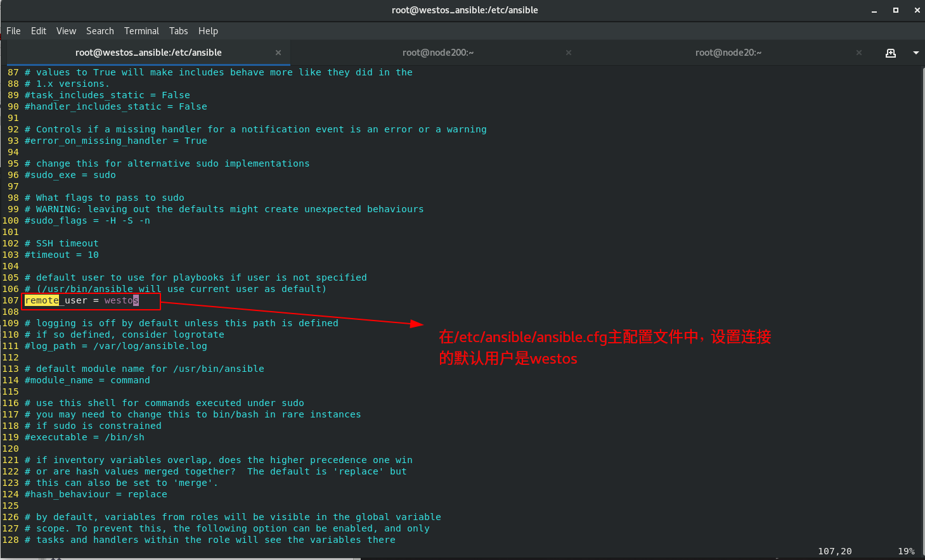This screenshot has width=925, height=560.
Task: Close the root@westos_ansible tab
Action: tap(278, 53)
